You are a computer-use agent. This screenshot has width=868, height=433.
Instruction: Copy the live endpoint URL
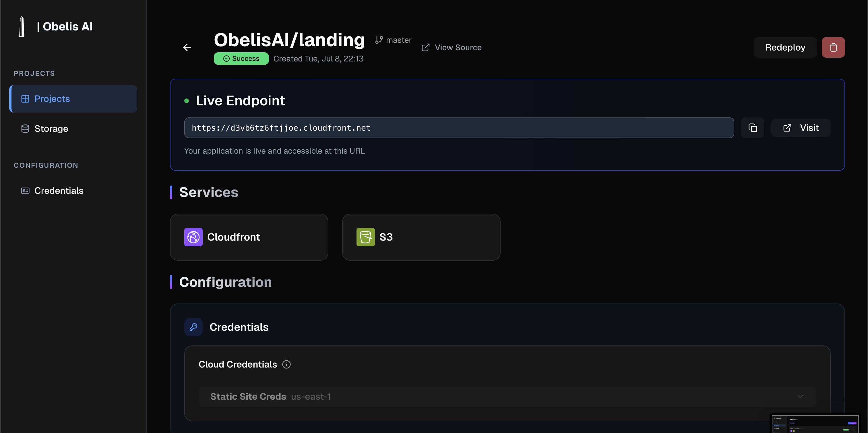click(x=753, y=127)
